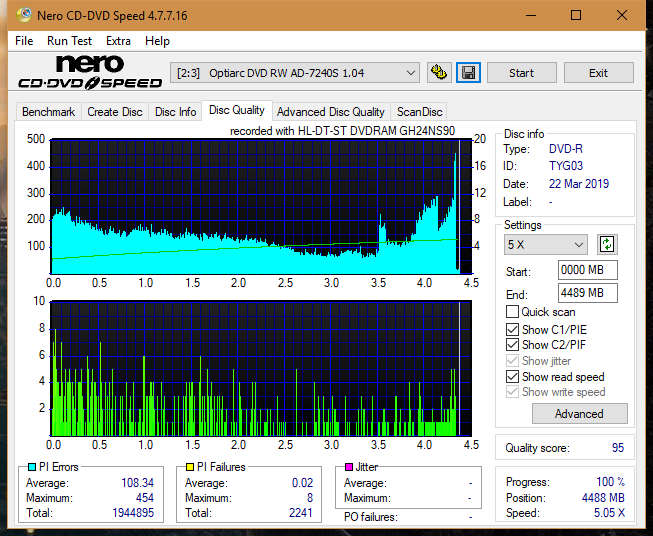The height and width of the screenshot is (536, 653).
Task: Open the File menu
Action: 24,41
